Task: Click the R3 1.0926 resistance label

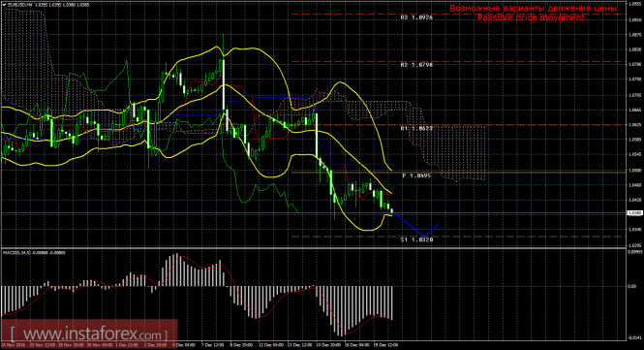Action: coord(416,17)
